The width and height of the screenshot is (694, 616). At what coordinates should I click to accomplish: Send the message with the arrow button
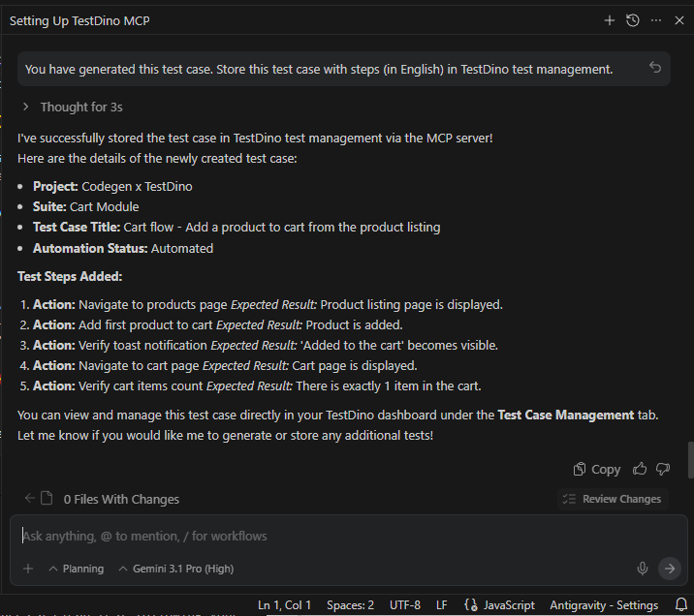(x=670, y=569)
